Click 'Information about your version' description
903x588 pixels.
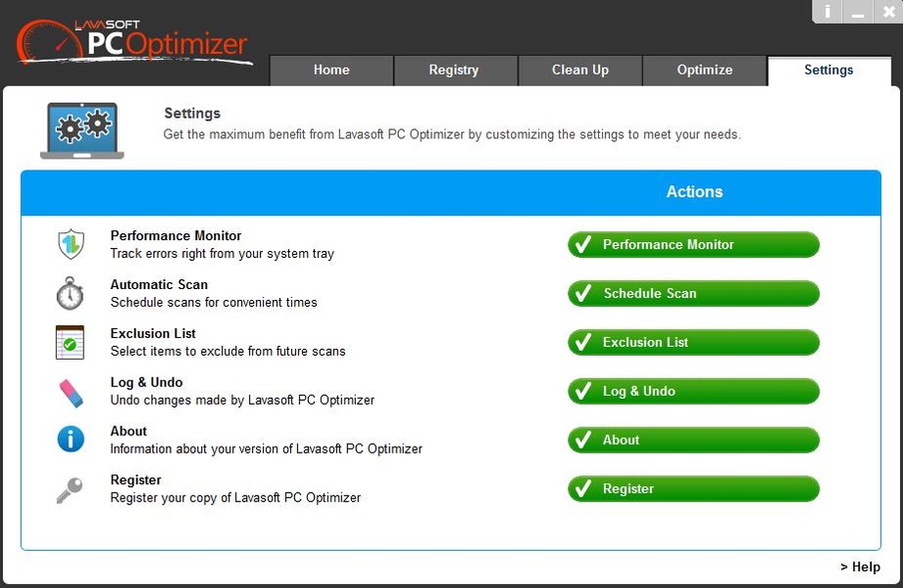point(267,449)
